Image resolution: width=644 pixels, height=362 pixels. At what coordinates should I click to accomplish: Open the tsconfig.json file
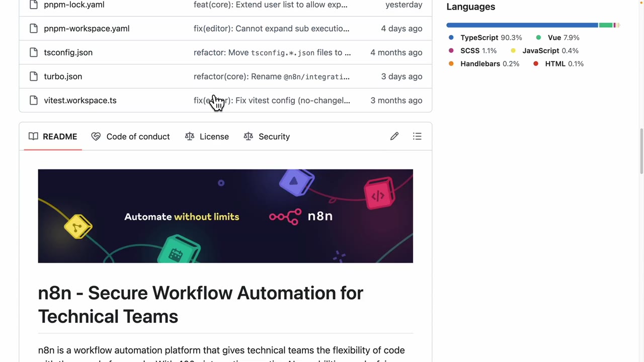(68, 52)
